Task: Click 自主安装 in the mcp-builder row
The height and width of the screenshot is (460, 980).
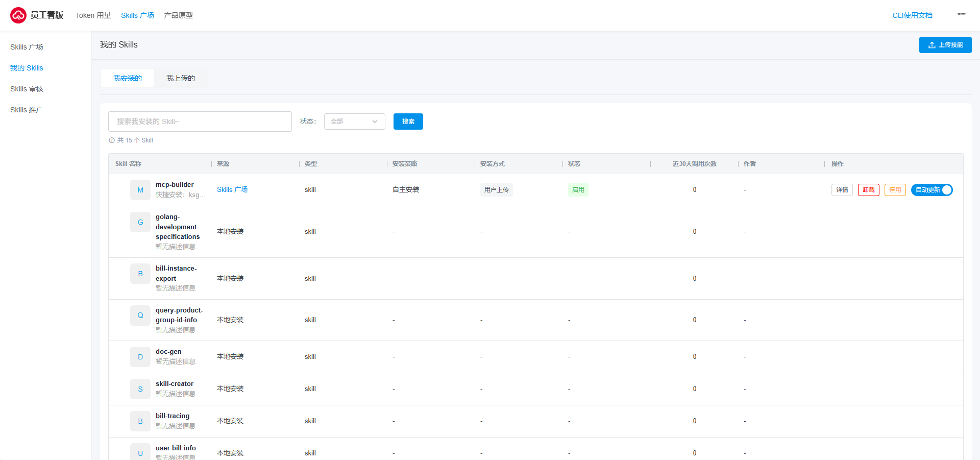Action: [x=406, y=190]
